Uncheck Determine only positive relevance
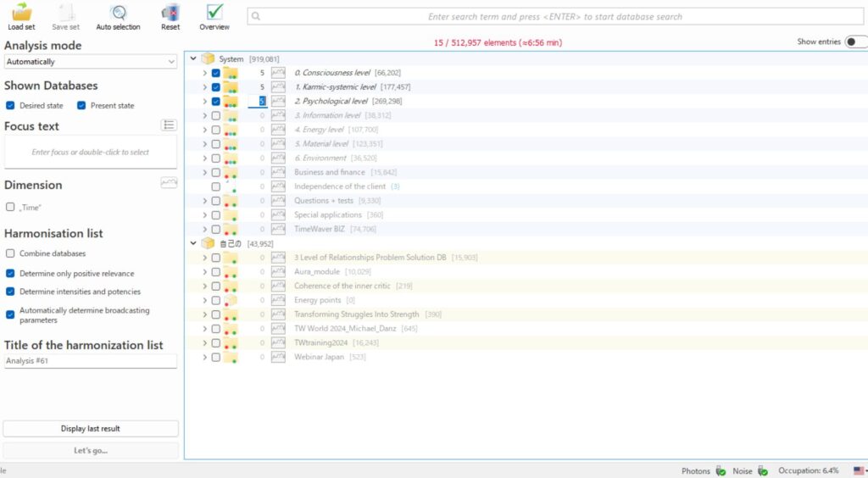 (x=10, y=274)
